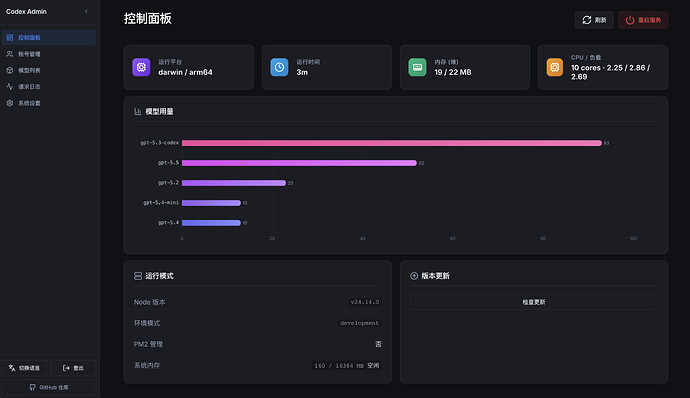Click the gpt-5.2 axis label
The image size is (690, 398).
pos(169,183)
